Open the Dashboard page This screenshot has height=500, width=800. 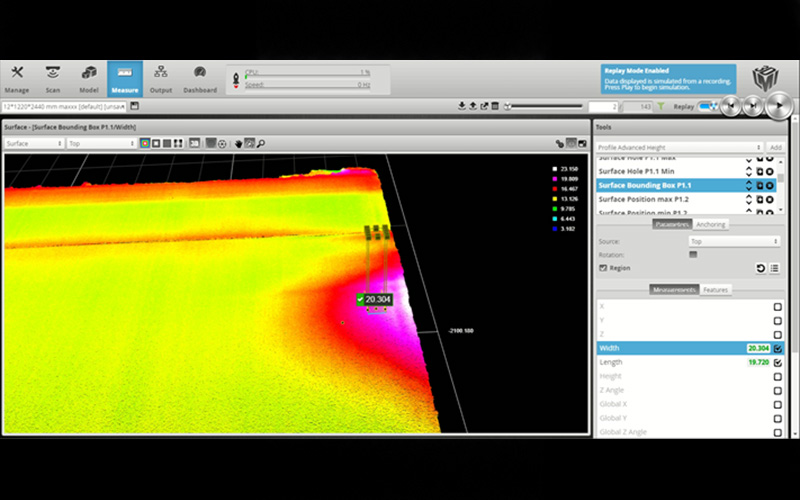[x=200, y=79]
